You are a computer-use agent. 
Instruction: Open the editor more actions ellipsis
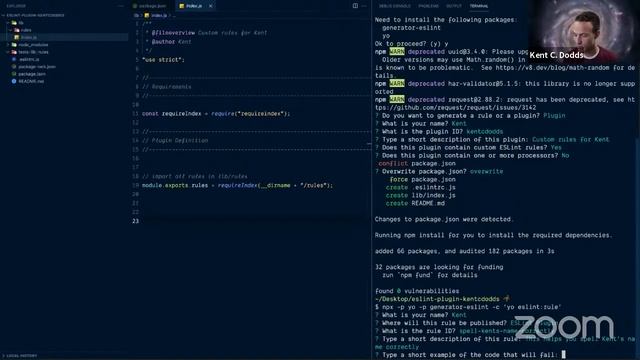364,6
